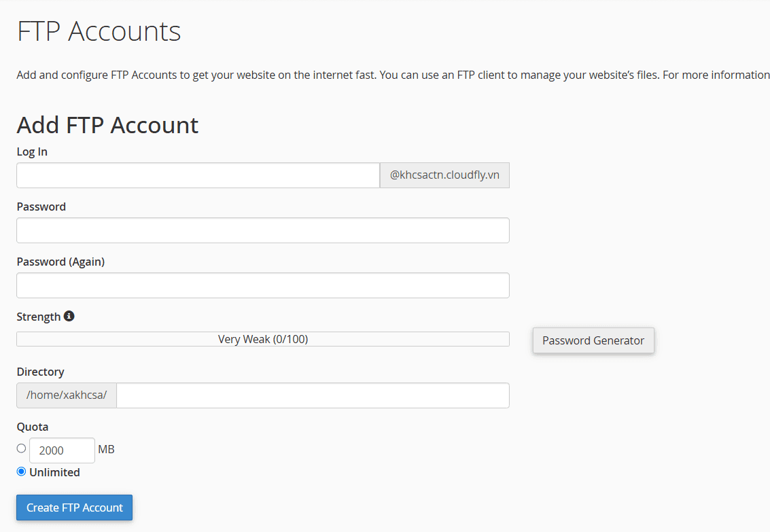Viewport: 770px width, 532px height.
Task: Click the Password (Again) label text
Action: (60, 262)
